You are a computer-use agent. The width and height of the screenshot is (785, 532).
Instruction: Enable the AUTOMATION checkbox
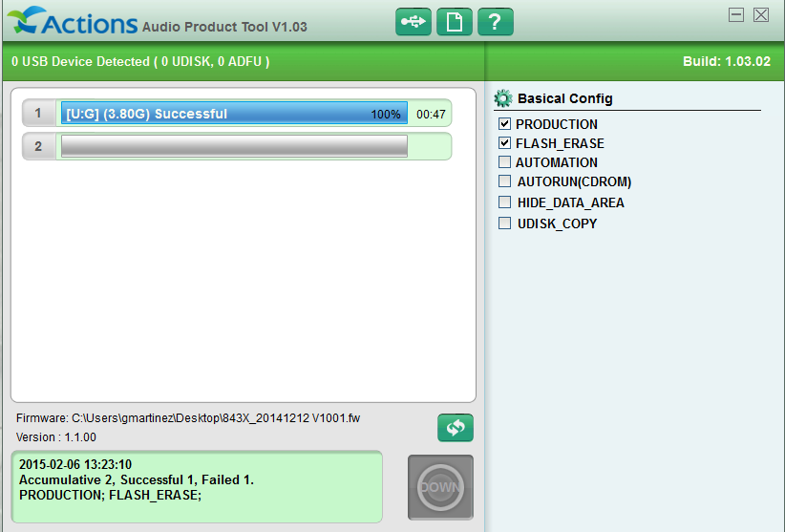coord(504,162)
